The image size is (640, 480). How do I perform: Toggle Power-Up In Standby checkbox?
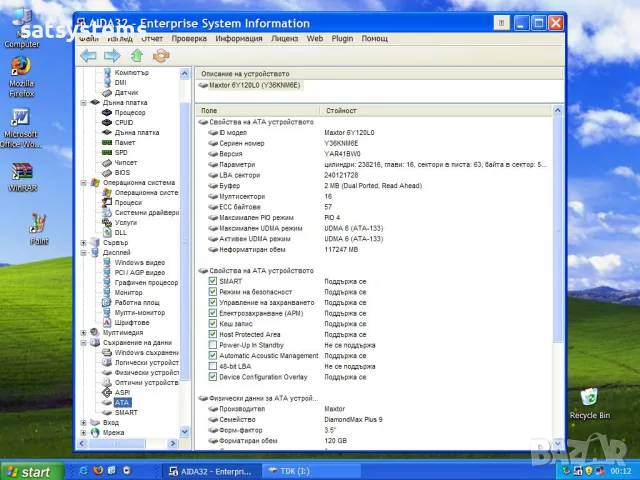click(212, 344)
